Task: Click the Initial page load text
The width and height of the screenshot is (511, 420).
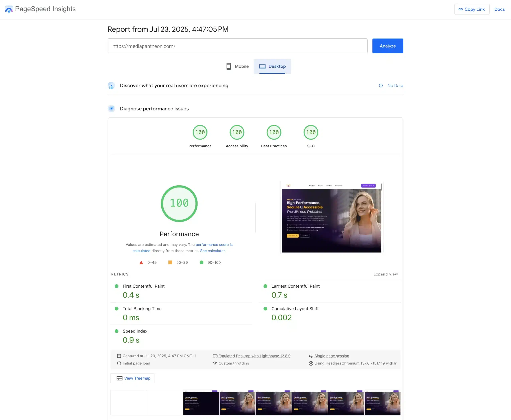Action: [136, 363]
